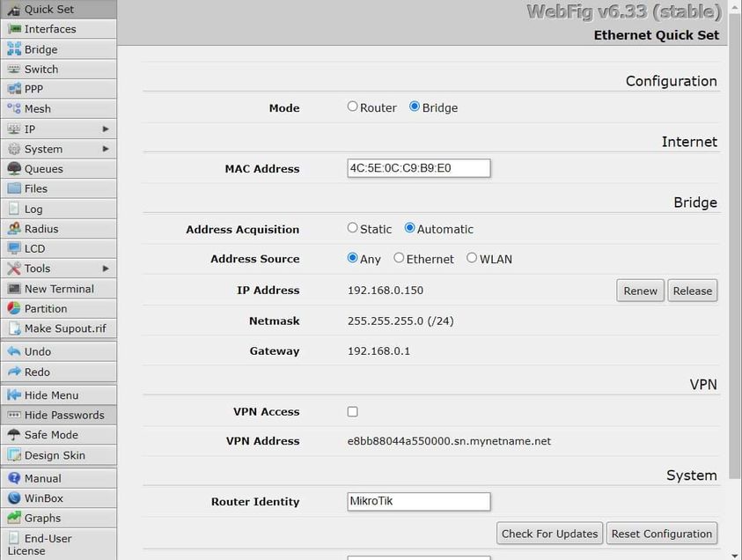The height and width of the screenshot is (560, 742).
Task: Open the Log menu entry
Action: (33, 209)
